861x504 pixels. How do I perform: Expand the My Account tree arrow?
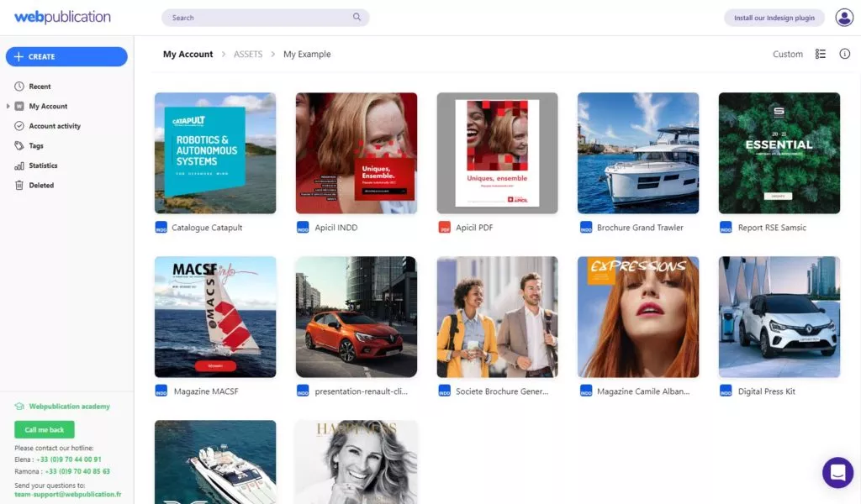pos(8,106)
